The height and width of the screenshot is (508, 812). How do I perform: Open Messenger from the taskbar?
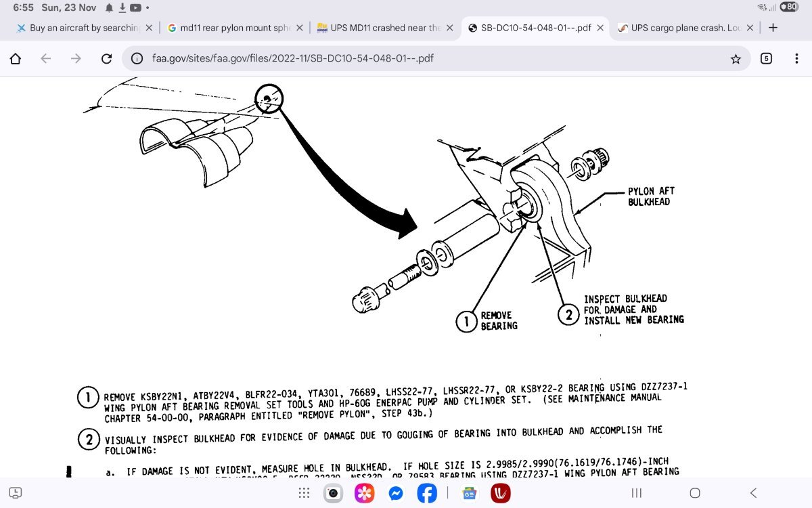coord(396,493)
